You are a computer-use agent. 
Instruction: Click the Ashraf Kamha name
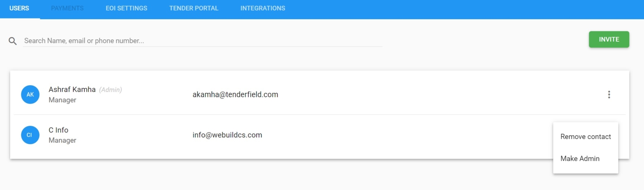(x=72, y=90)
